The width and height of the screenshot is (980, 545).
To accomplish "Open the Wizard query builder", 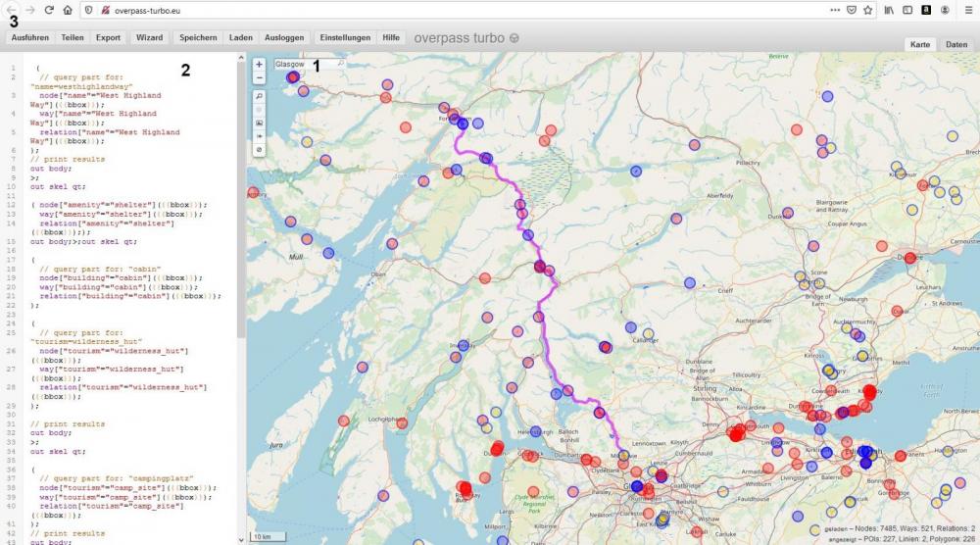I will (149, 37).
